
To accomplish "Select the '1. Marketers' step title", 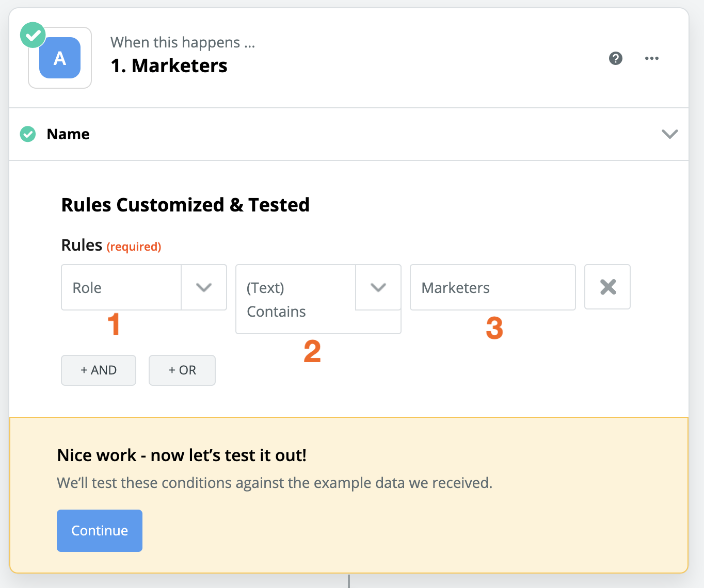I will 169,66.
